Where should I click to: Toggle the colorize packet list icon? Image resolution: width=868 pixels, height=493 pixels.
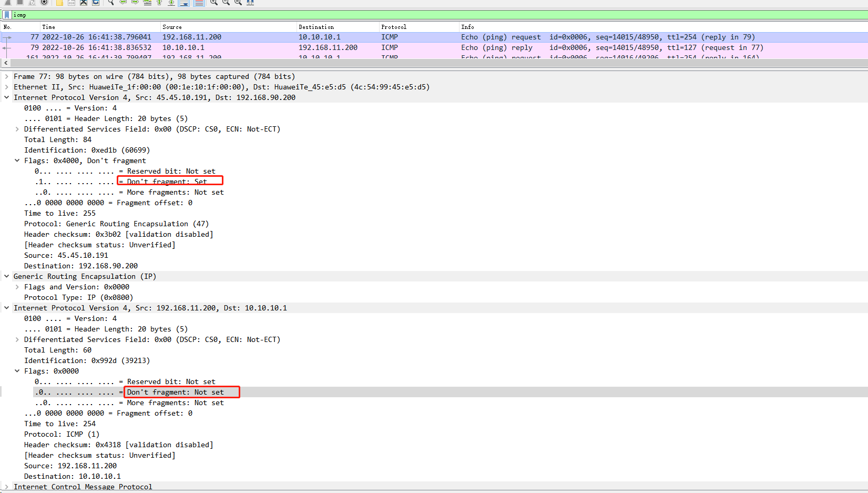tap(199, 2)
